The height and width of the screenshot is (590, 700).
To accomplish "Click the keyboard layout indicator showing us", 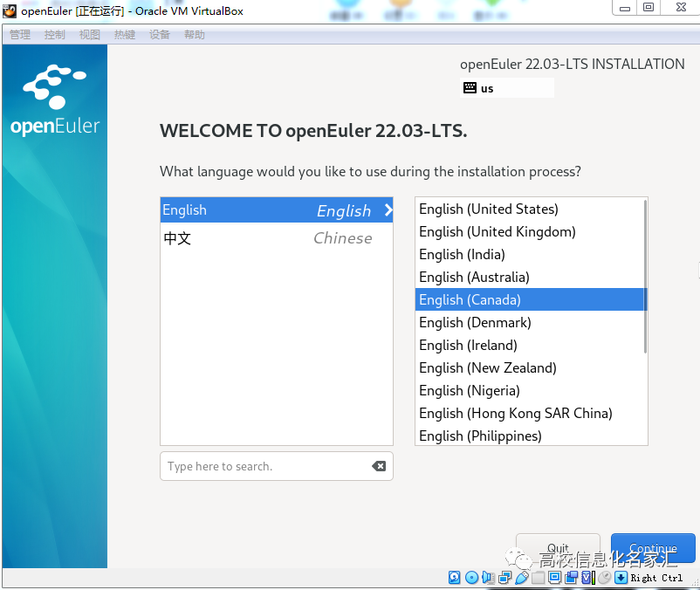I will point(506,87).
